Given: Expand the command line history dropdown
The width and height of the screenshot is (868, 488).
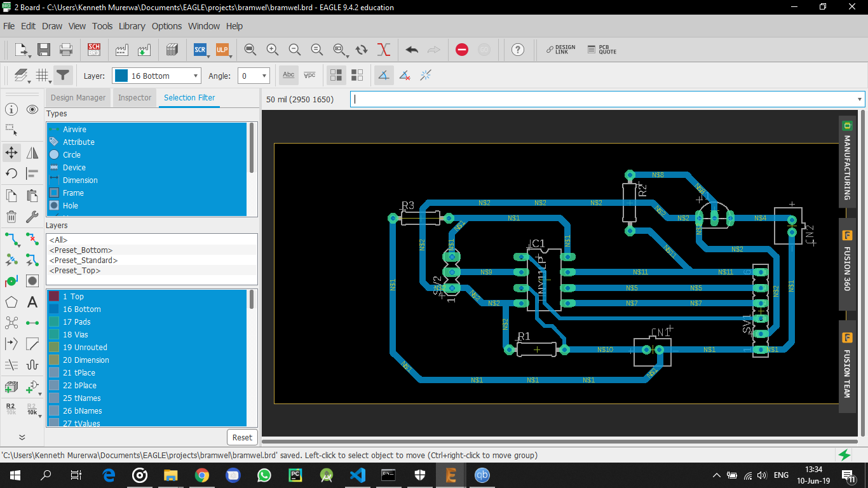Looking at the screenshot, I should pyautogui.click(x=860, y=99).
